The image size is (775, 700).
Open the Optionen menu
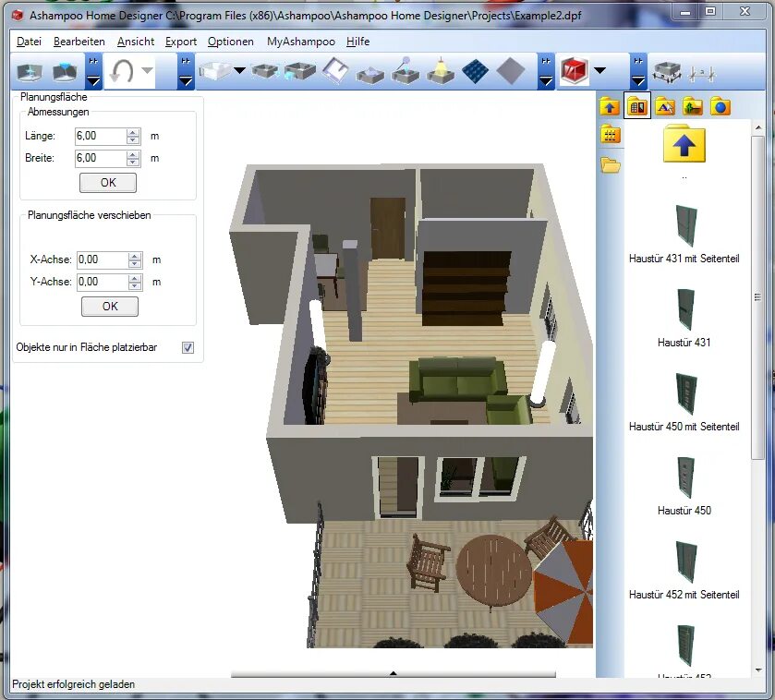tap(230, 42)
